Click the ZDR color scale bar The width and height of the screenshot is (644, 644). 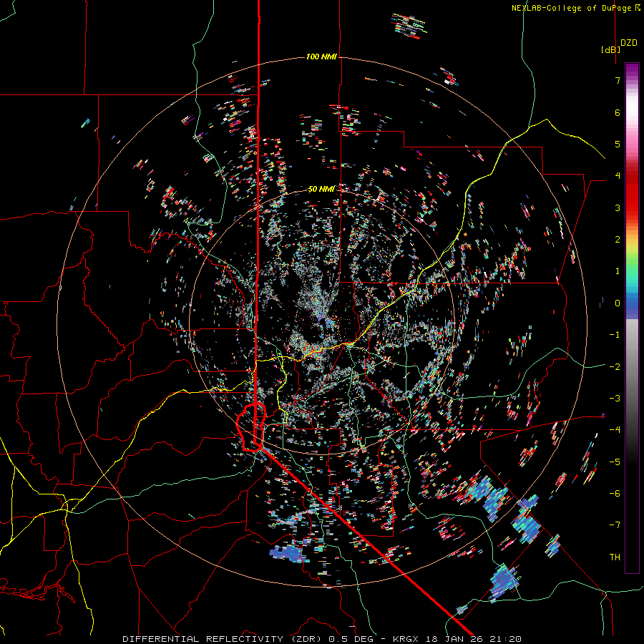(x=632, y=318)
